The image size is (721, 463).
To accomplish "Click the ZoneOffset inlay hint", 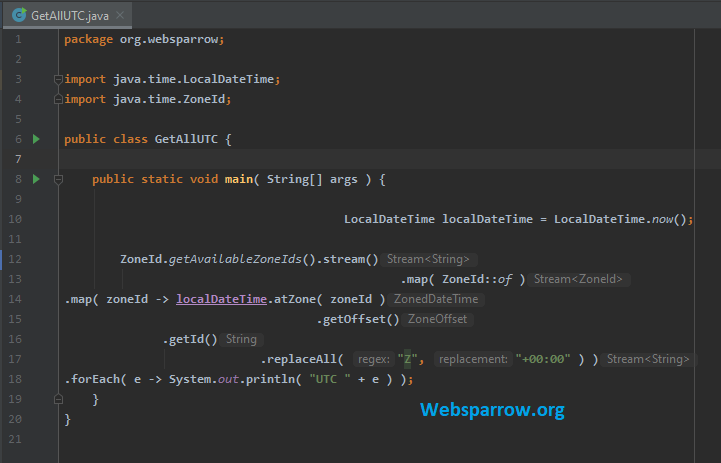I will (x=437, y=319).
